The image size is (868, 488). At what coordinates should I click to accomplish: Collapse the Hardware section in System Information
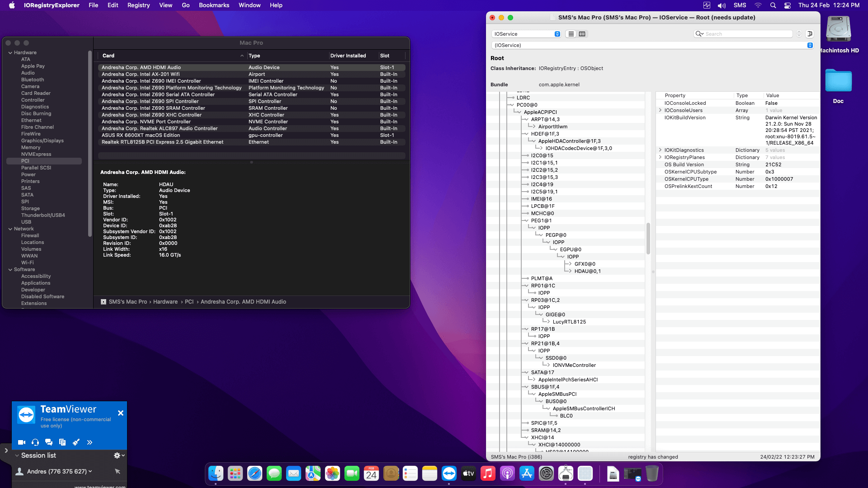[10, 53]
